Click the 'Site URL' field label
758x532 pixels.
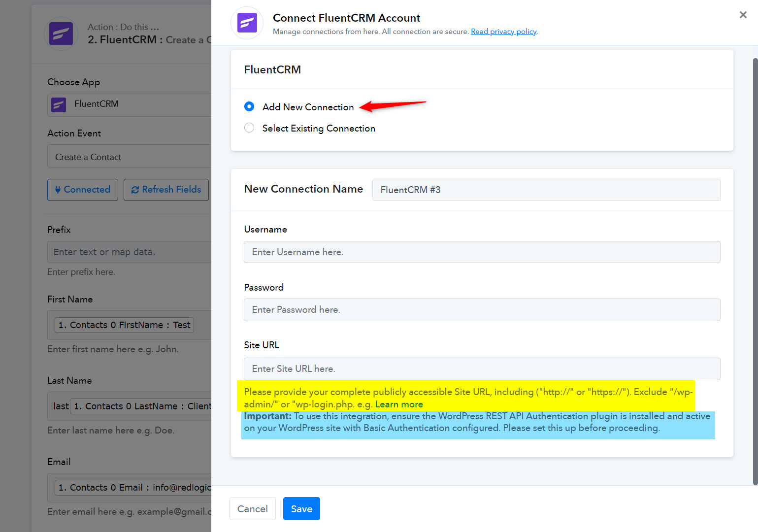pos(262,345)
